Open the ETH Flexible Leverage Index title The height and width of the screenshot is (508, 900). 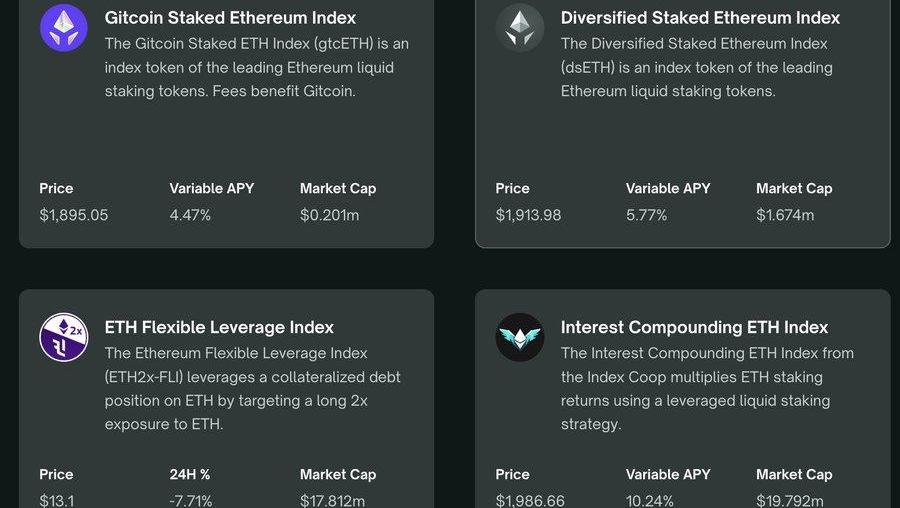click(219, 327)
